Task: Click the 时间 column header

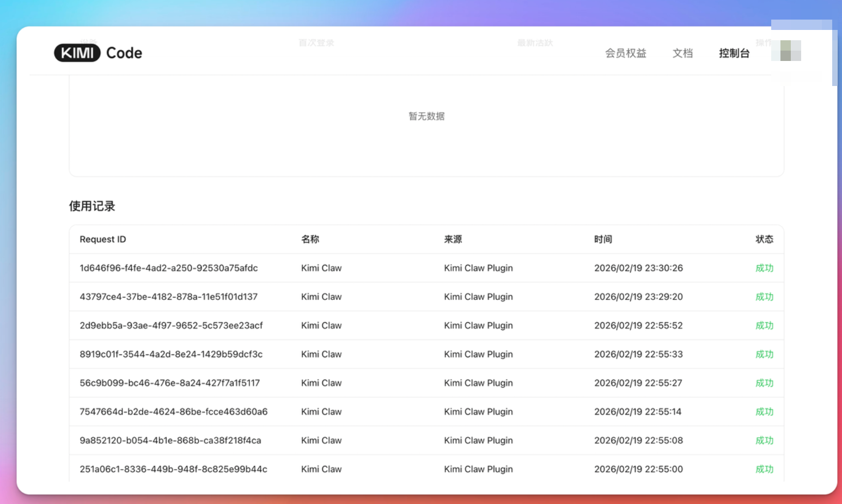Action: pyautogui.click(x=603, y=239)
